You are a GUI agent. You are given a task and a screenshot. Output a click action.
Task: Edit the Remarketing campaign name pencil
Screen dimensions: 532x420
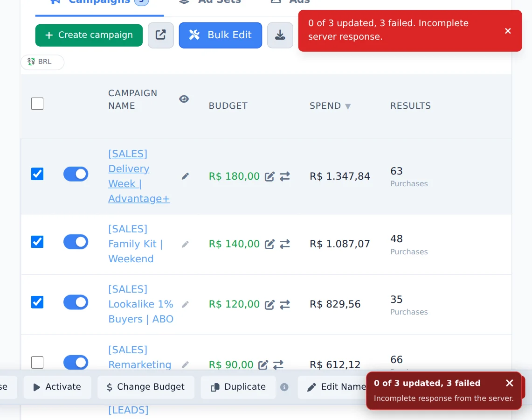click(x=185, y=364)
